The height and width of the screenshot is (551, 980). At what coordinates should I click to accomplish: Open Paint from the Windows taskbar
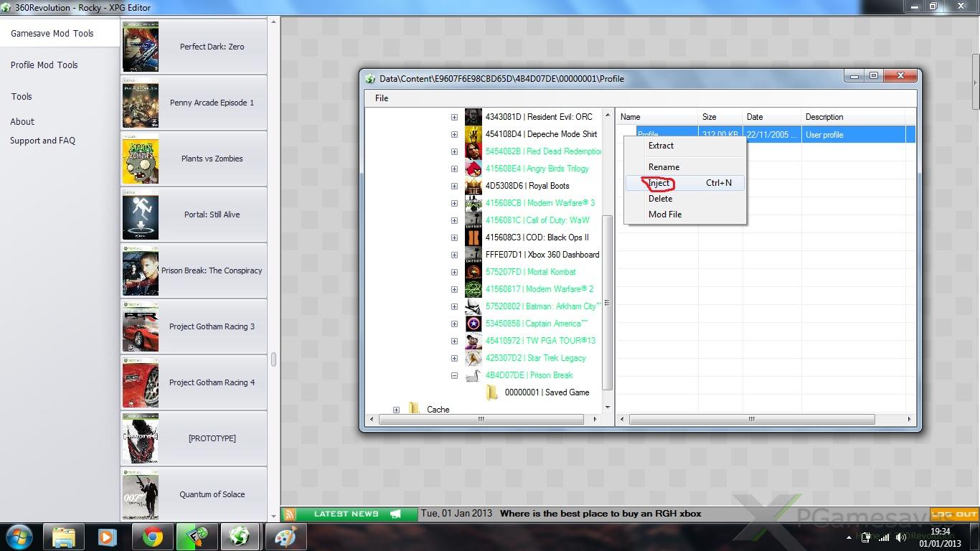[x=286, y=537]
